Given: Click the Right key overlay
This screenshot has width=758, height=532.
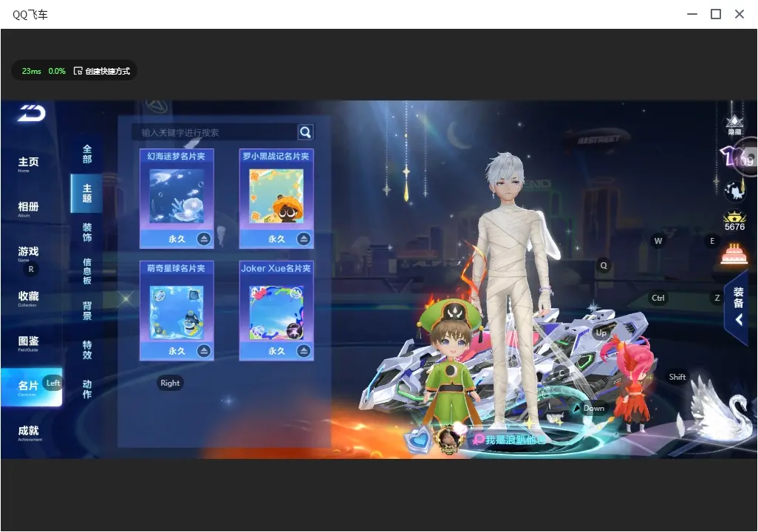Looking at the screenshot, I should pos(170,383).
